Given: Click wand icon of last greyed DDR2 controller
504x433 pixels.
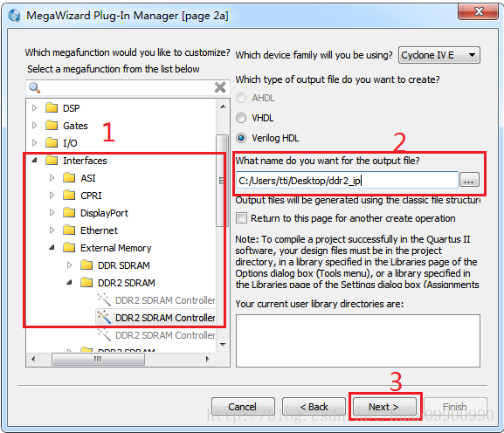Looking at the screenshot, I should [104, 334].
